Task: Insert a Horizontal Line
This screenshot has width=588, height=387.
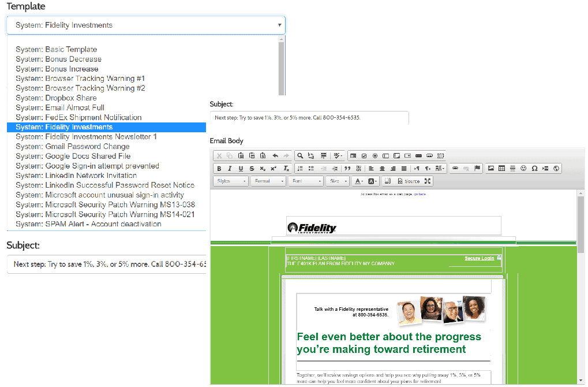Action: tap(512, 169)
